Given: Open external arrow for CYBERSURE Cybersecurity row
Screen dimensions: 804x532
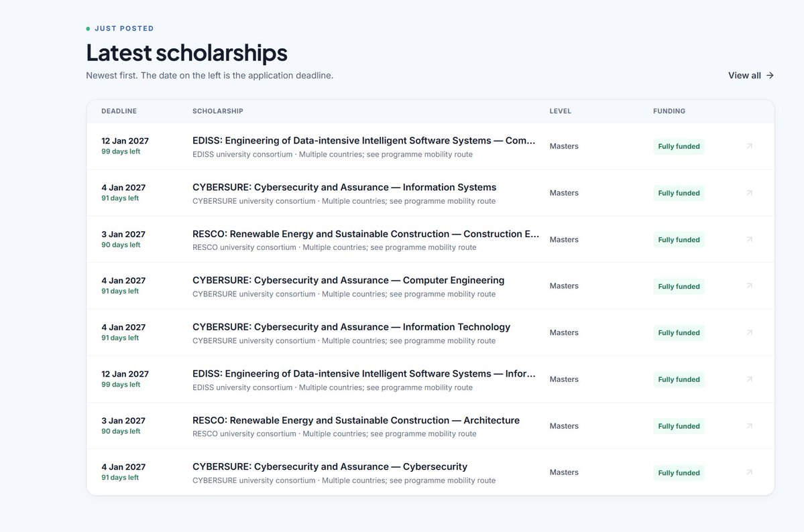Looking at the screenshot, I should [749, 472].
